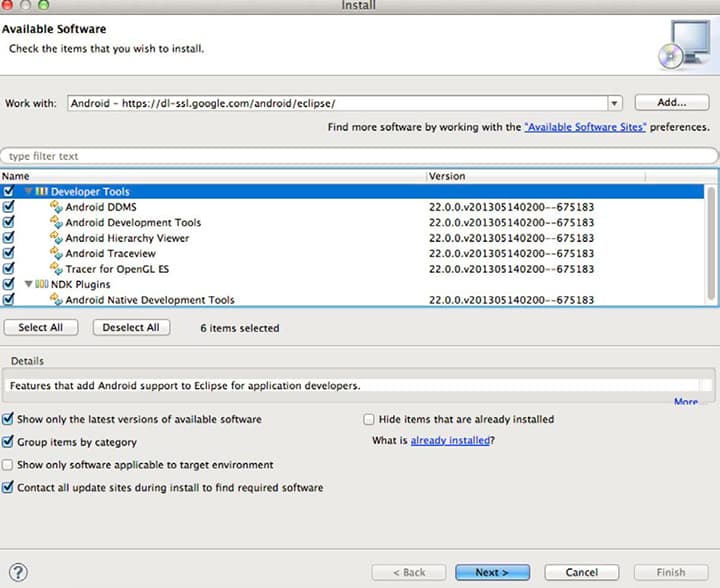Click the Tracer for OpenGL ES feature icon
The width and height of the screenshot is (720, 588).
(x=56, y=269)
